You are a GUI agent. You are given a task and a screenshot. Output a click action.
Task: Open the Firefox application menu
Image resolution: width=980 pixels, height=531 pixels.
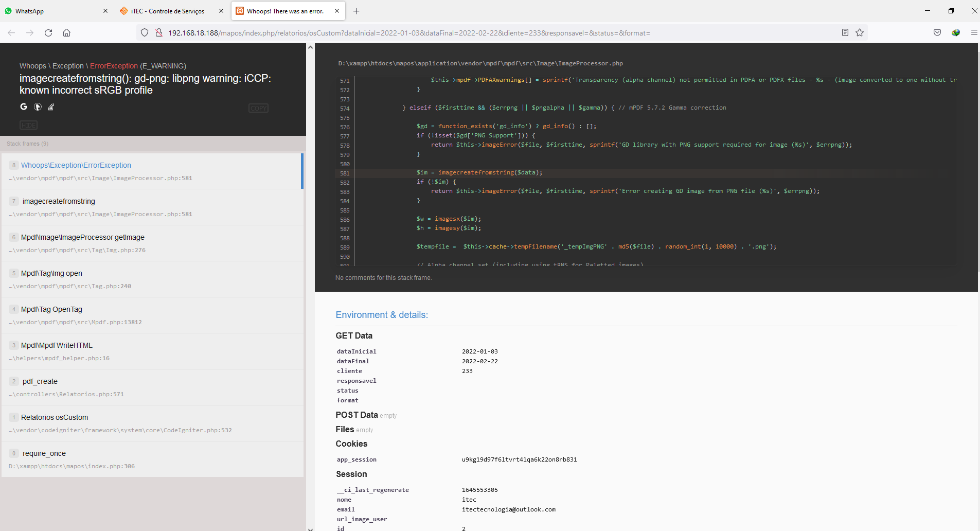(x=974, y=33)
